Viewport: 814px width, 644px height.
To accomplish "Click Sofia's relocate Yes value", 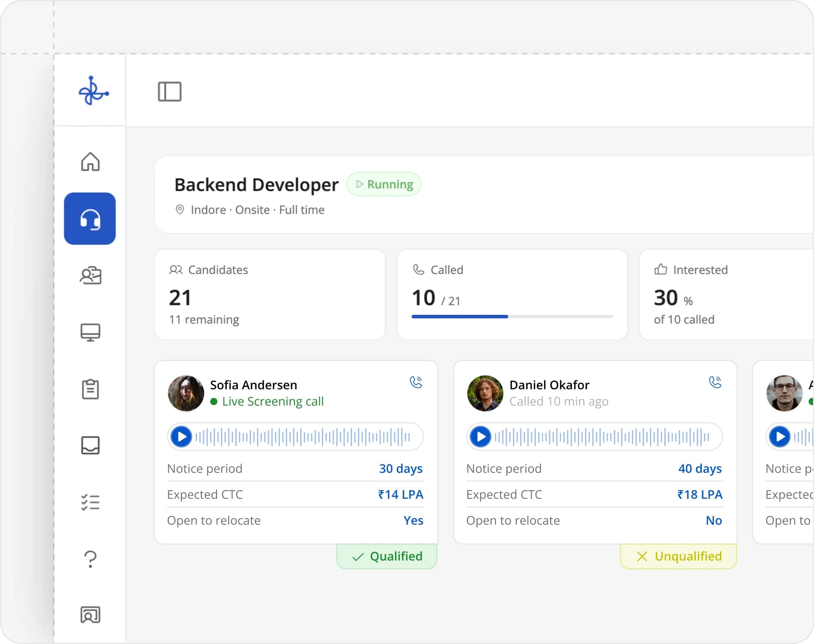I will point(413,521).
